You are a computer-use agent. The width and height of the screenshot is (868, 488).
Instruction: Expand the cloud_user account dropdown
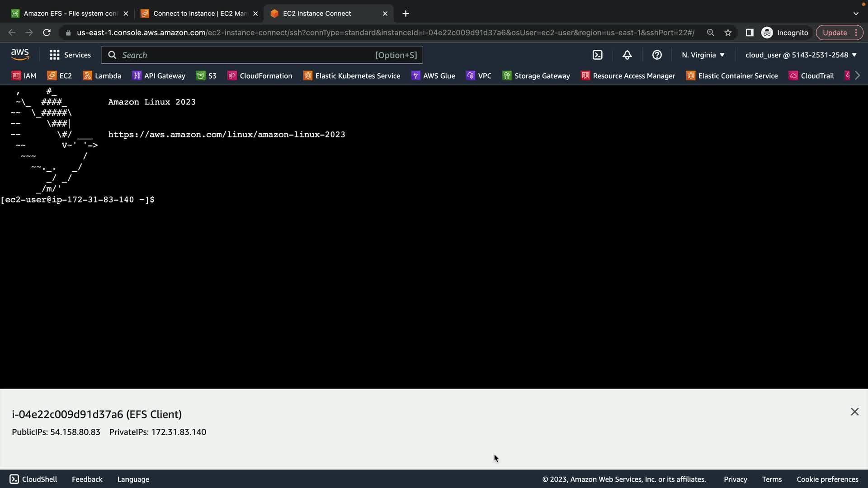pos(801,55)
